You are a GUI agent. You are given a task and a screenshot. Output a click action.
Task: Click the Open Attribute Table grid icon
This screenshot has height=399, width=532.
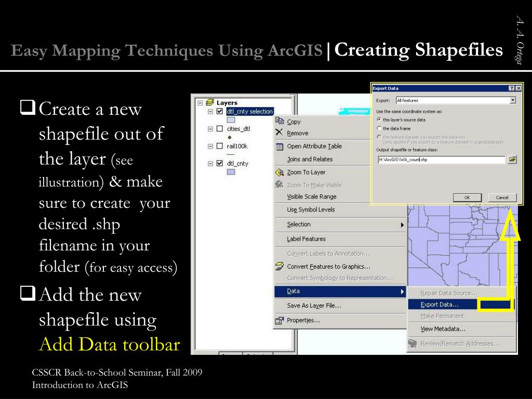pyautogui.click(x=280, y=147)
